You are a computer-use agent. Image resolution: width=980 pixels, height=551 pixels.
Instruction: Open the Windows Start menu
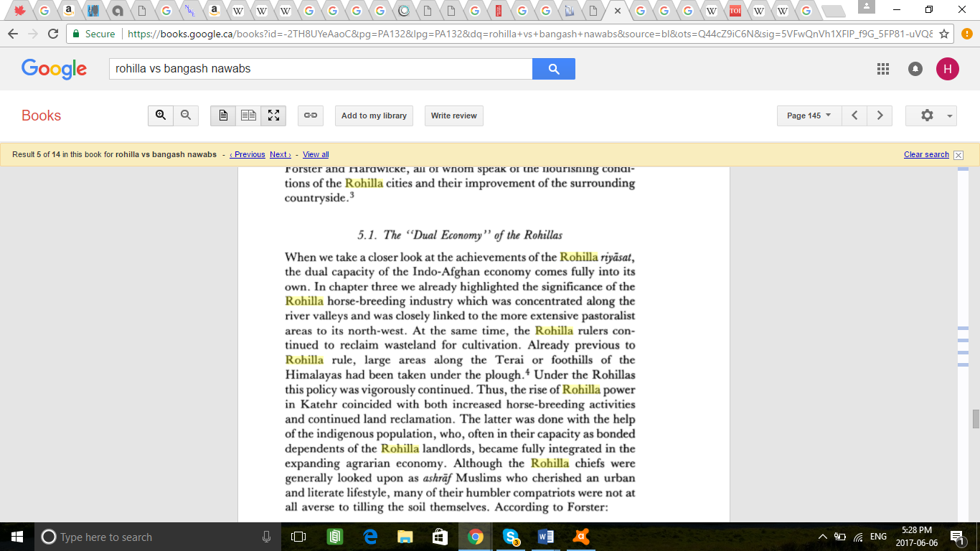(17, 537)
